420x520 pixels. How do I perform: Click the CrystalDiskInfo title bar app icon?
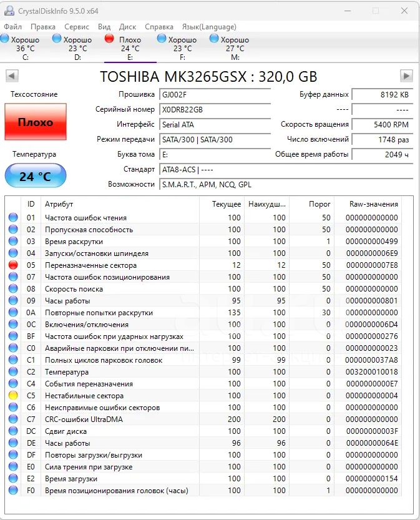[9, 11]
